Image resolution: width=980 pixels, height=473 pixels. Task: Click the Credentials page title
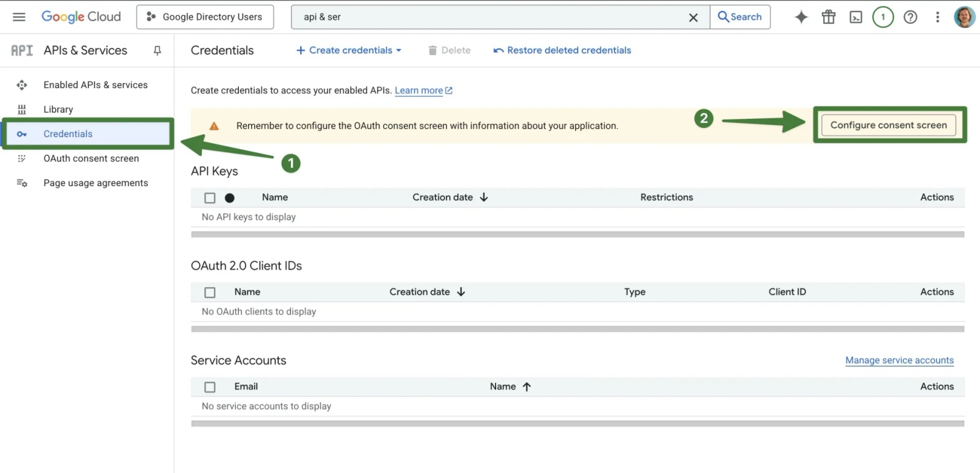click(x=222, y=50)
